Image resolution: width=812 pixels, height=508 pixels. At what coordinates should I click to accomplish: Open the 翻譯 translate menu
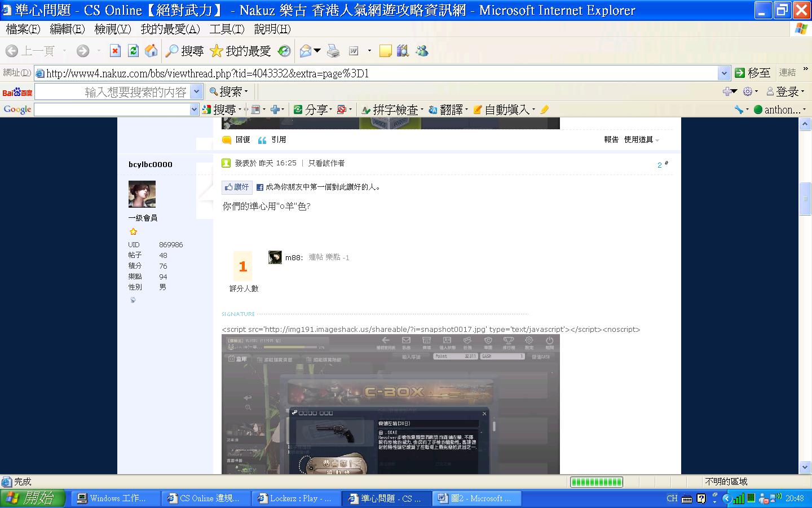point(448,110)
